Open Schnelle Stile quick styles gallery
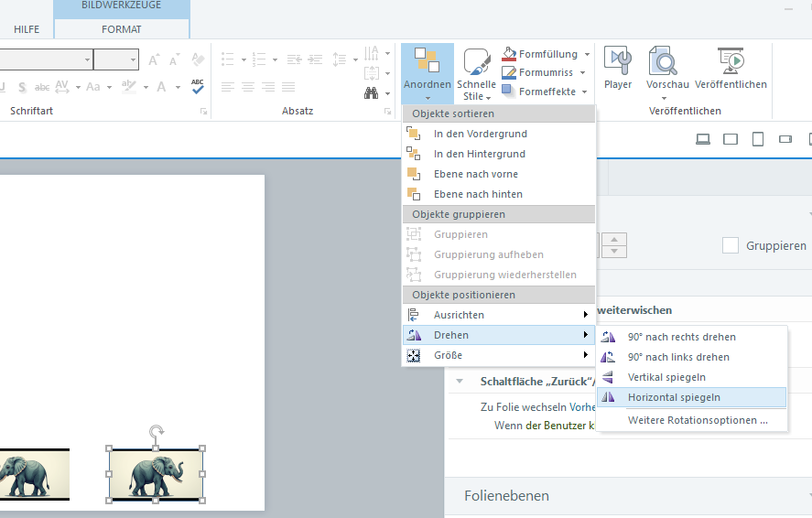This screenshot has height=518, width=812. click(476, 71)
